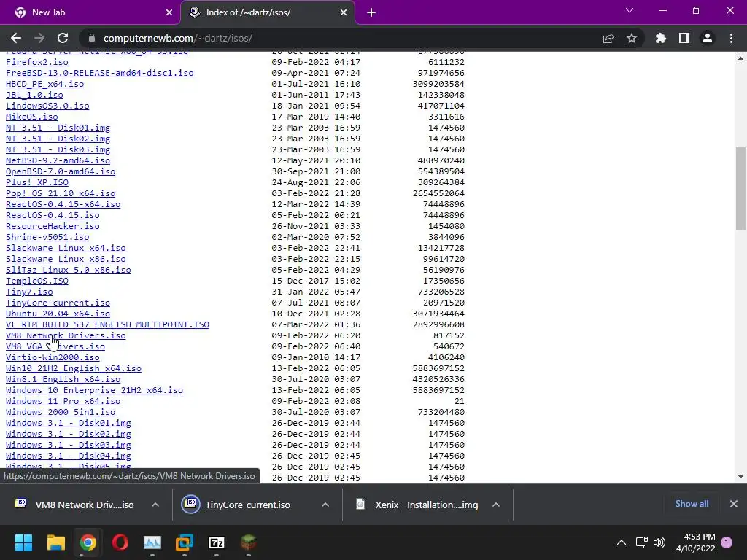Download HBCD_PE_x64.iso

point(44,84)
